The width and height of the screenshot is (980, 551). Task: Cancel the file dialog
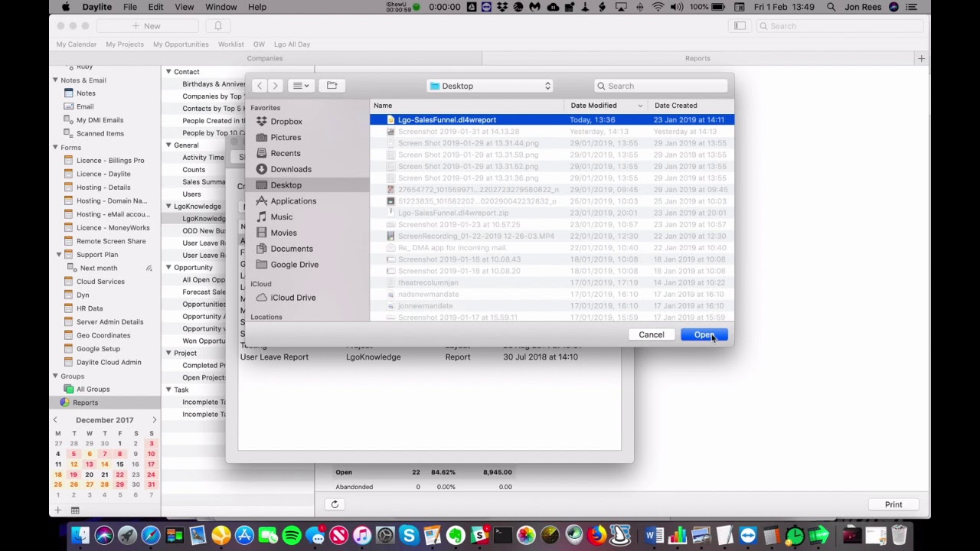point(652,334)
